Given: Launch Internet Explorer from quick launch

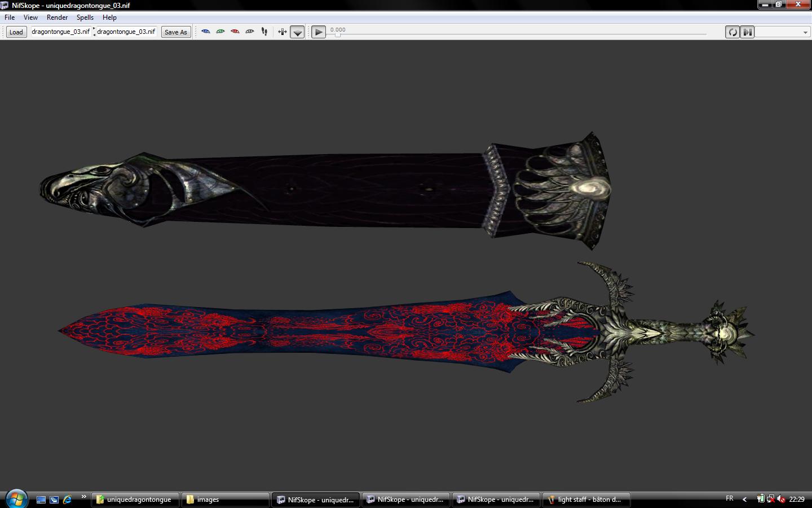Looking at the screenshot, I should (67, 500).
